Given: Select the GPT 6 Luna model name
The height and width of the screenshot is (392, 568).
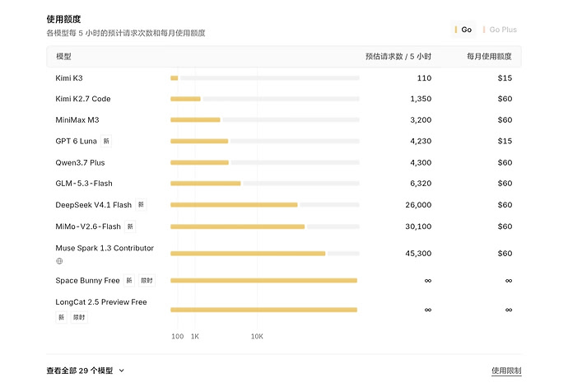Looking at the screenshot, I should click(76, 141).
